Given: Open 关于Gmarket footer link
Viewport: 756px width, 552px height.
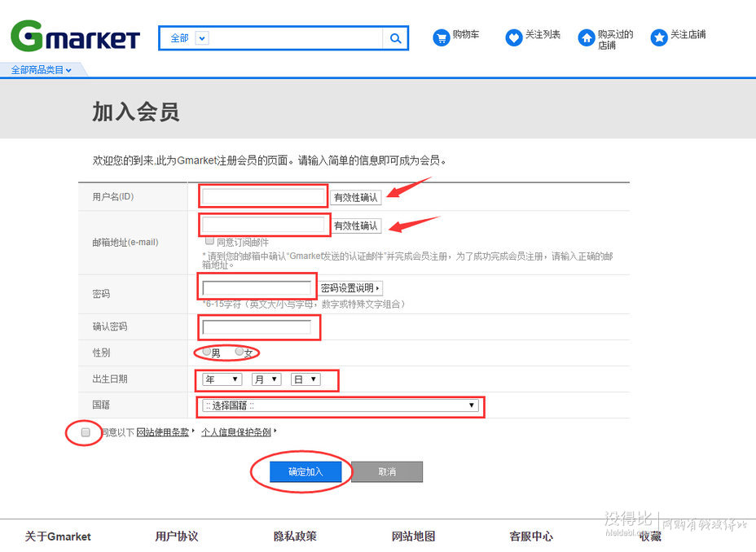Looking at the screenshot, I should (58, 537).
